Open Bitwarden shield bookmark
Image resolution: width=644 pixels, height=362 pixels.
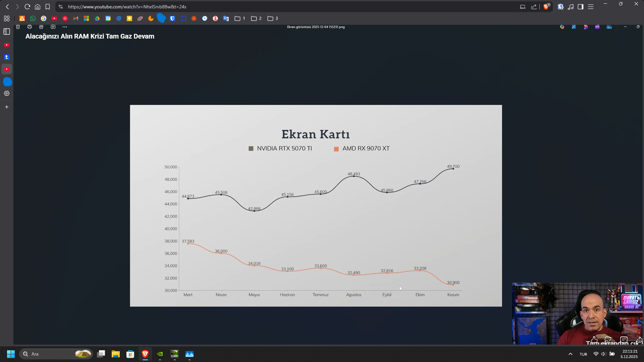click(172, 18)
